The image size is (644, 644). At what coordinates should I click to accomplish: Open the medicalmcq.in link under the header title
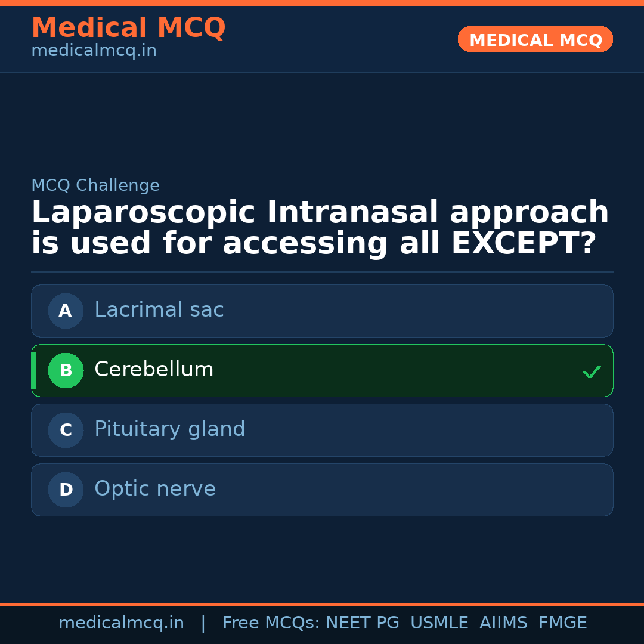click(94, 51)
